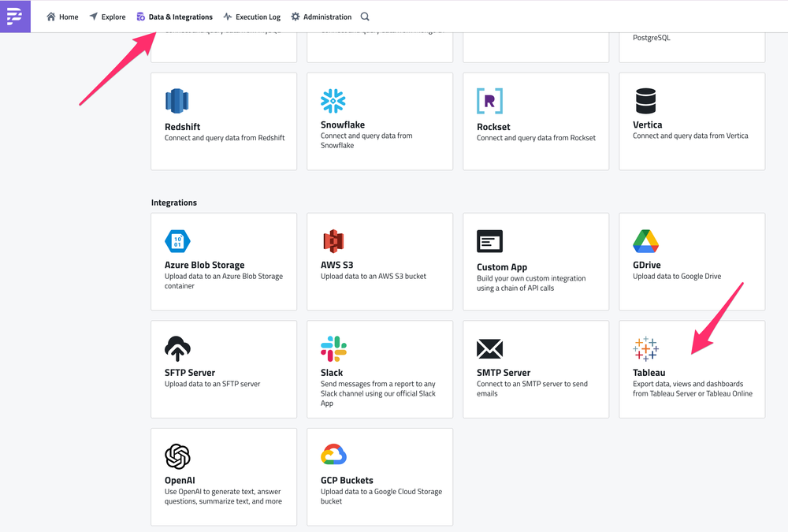This screenshot has width=788, height=532.
Task: Open the Custom App integration card
Action: pos(535,261)
